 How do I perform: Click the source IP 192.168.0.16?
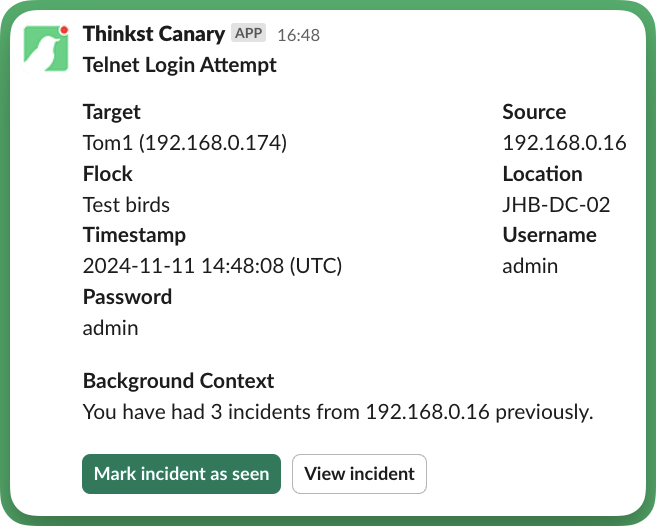click(564, 143)
